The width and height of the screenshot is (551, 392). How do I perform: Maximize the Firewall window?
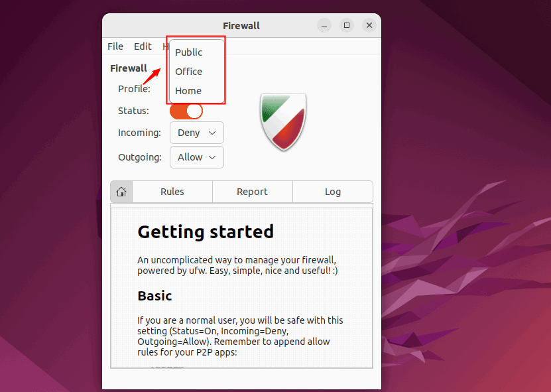click(x=347, y=26)
